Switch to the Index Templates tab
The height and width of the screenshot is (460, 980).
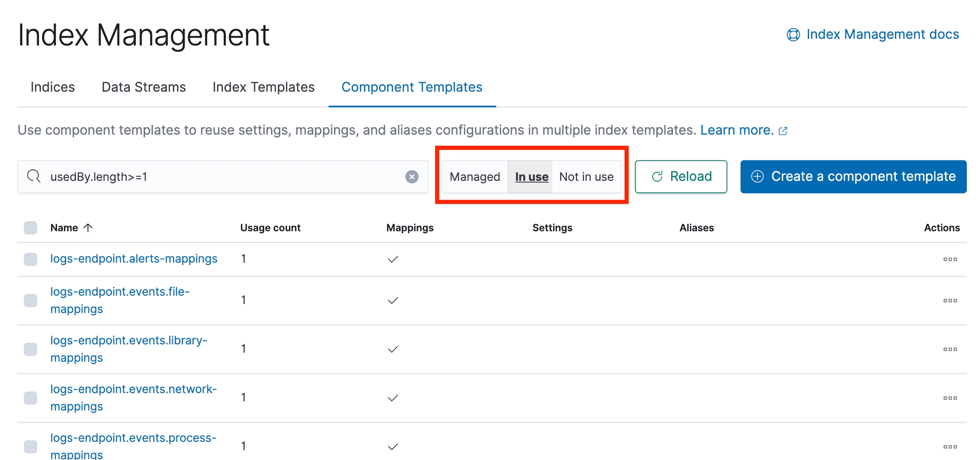coord(263,87)
